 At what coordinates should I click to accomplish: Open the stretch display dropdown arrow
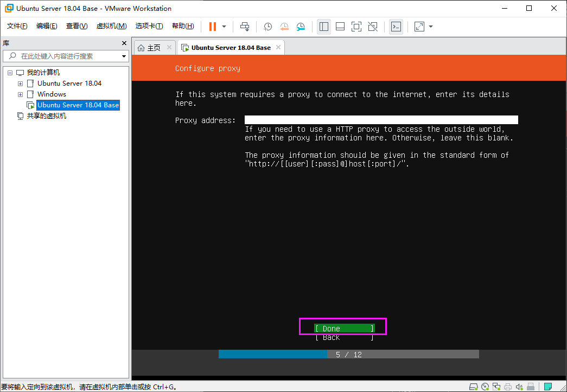(x=431, y=27)
